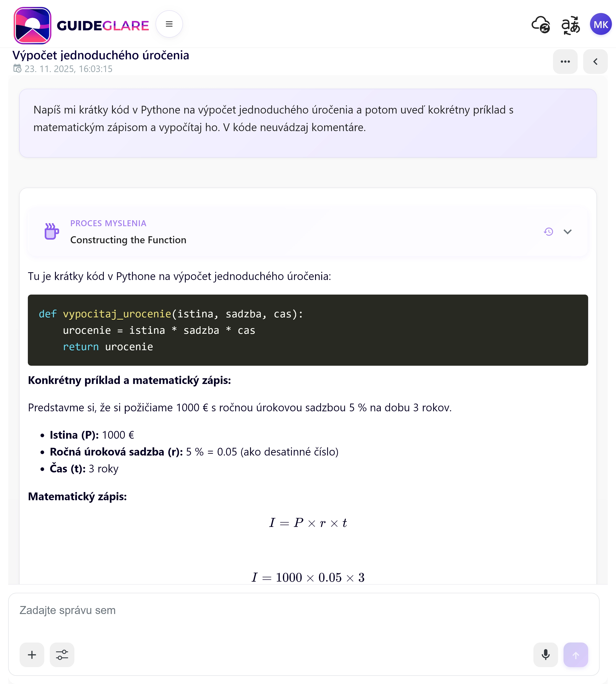Click the send message arrow button

click(x=576, y=655)
